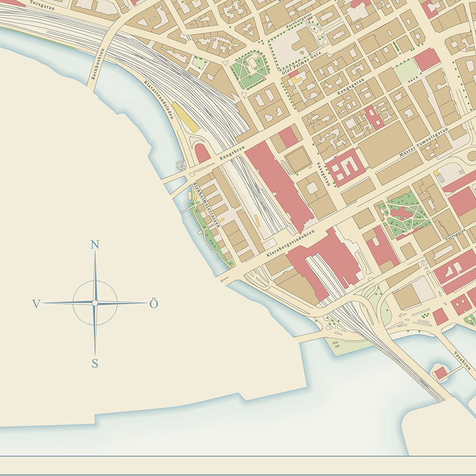Click the Vasagatan street label
476x476 pixels.
coord(324,174)
